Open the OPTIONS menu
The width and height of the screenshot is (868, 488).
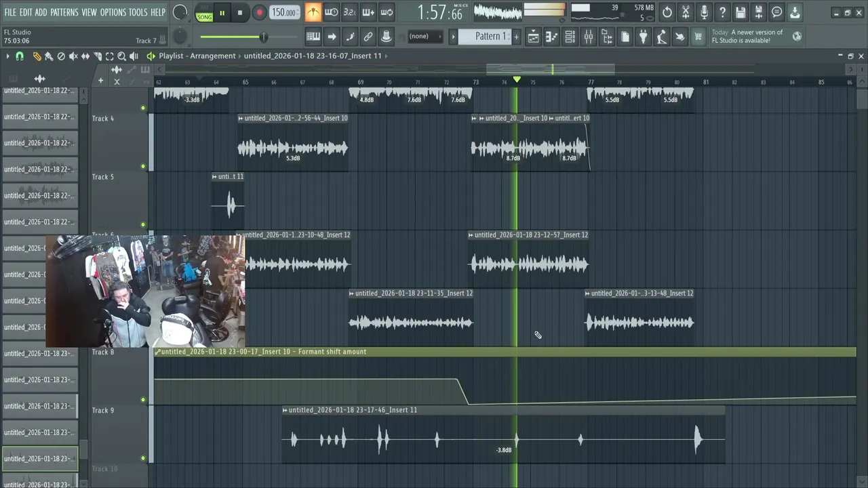pyautogui.click(x=113, y=12)
